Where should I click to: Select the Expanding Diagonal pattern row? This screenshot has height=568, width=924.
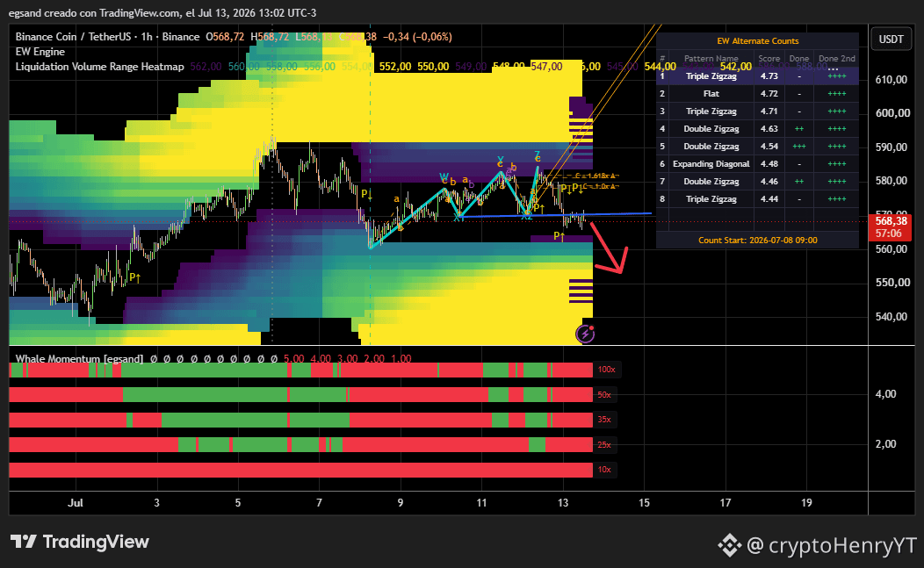point(757,164)
